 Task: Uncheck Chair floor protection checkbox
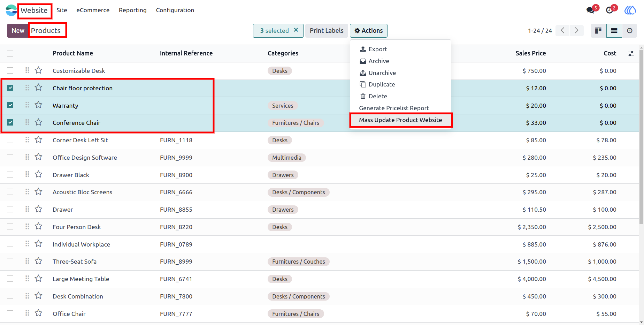pos(10,88)
